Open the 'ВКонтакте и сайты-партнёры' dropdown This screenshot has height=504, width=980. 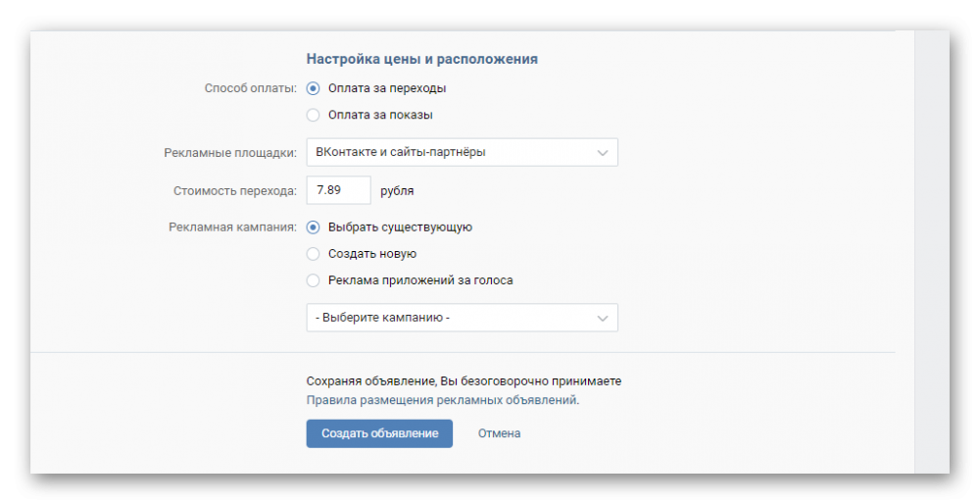[x=462, y=153]
